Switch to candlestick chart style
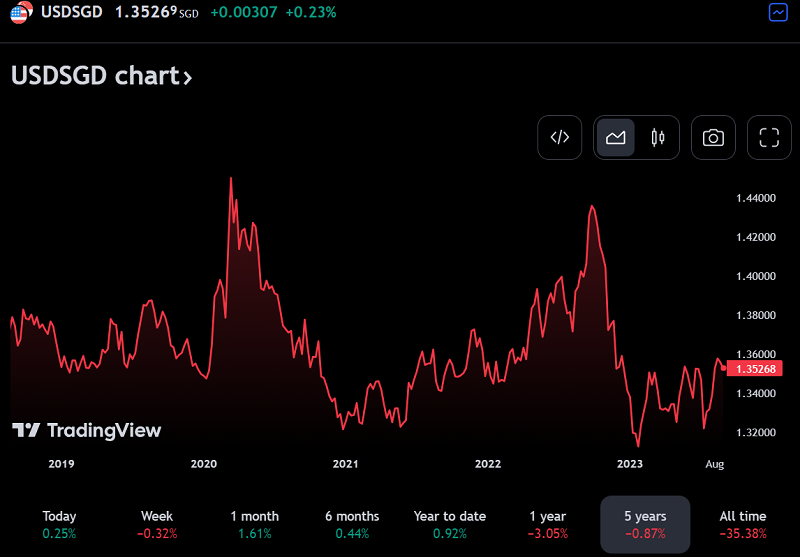Screen dimensions: 800x557 tap(658, 138)
